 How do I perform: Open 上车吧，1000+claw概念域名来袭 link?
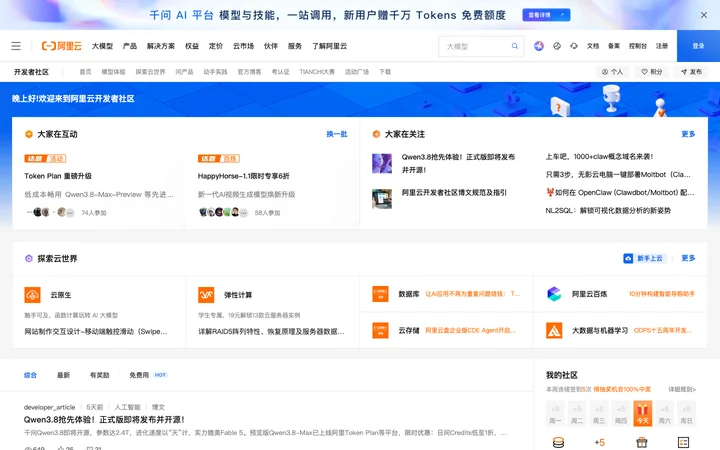coord(599,157)
